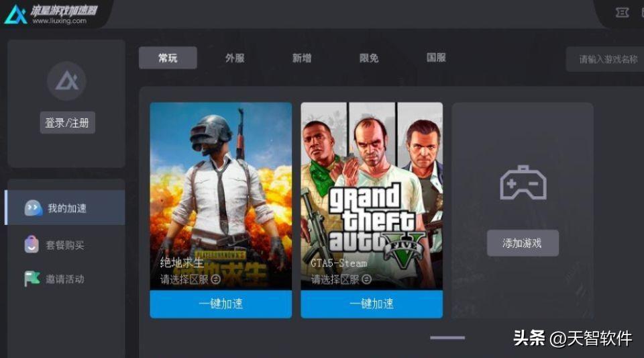Click 一键加速 under the 绝地求生 card
This screenshot has height=358, width=644.
[x=221, y=304]
